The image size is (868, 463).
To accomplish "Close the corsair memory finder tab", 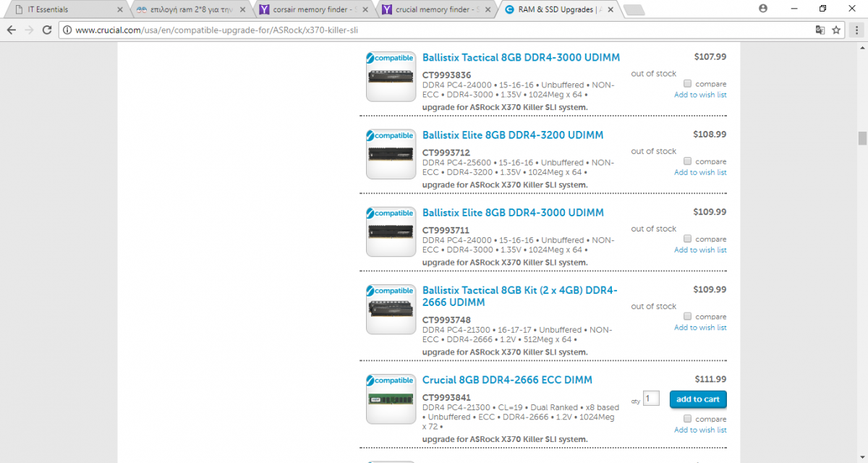I will point(365,10).
